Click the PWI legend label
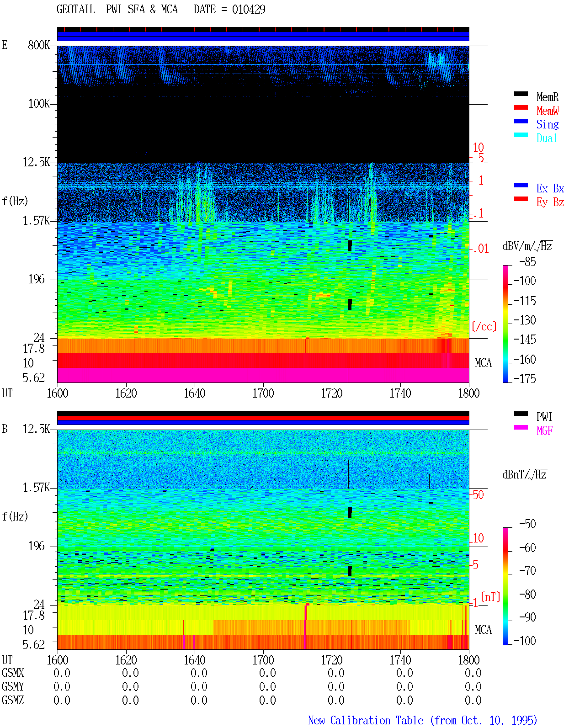Image resolution: width=585 pixels, height=728 pixels. point(544,417)
